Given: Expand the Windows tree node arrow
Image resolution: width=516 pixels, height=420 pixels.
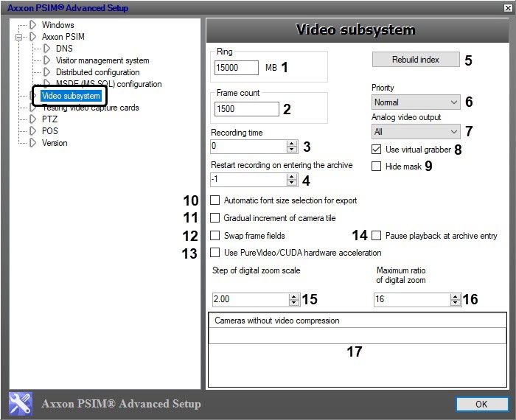Looking at the screenshot, I should [32, 25].
